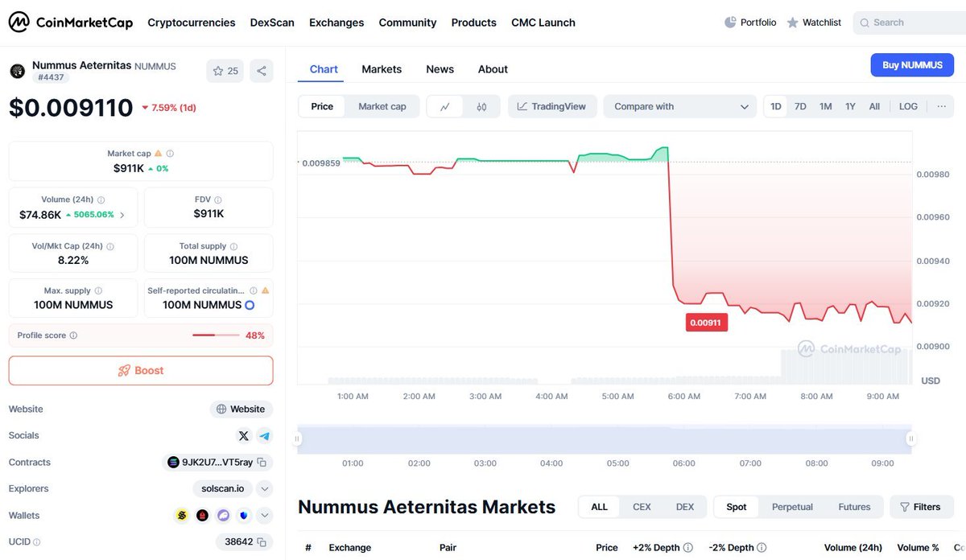Switch to the About tab
The width and height of the screenshot is (966, 560).
tap(493, 69)
